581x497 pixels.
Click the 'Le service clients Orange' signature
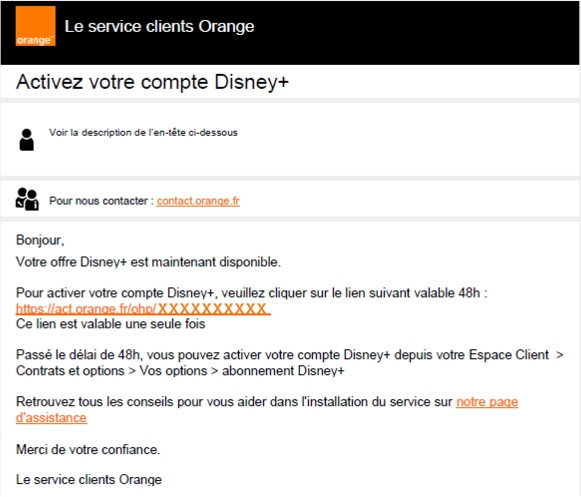coord(89,480)
